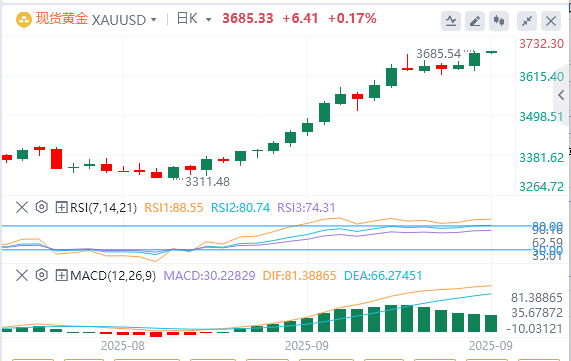
Task: Click RSI3:74.31 value
Action: (x=306, y=208)
